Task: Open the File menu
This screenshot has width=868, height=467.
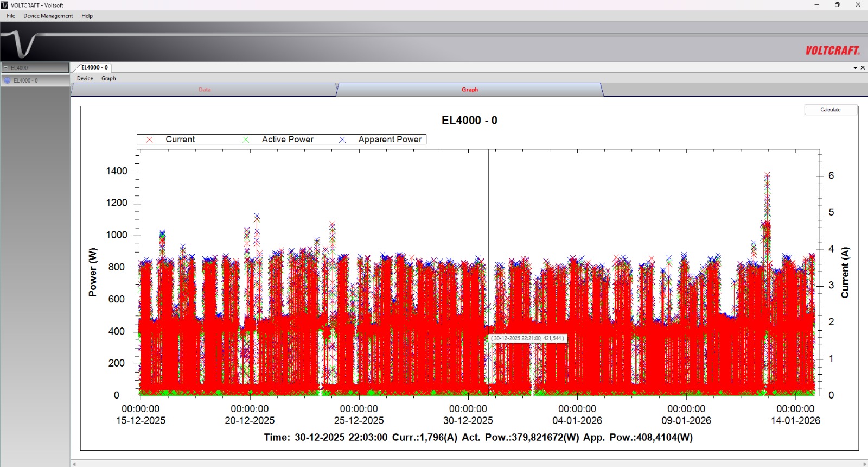Action: (11, 16)
